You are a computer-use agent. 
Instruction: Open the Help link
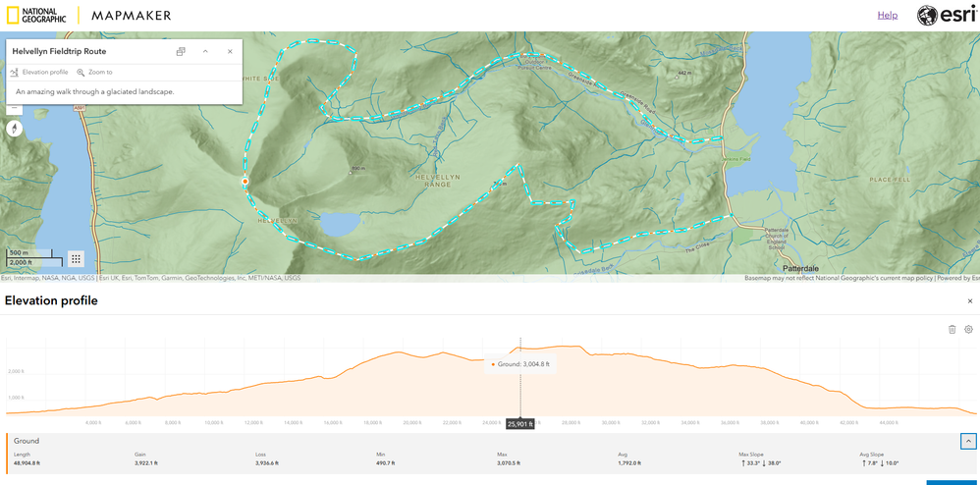[887, 15]
